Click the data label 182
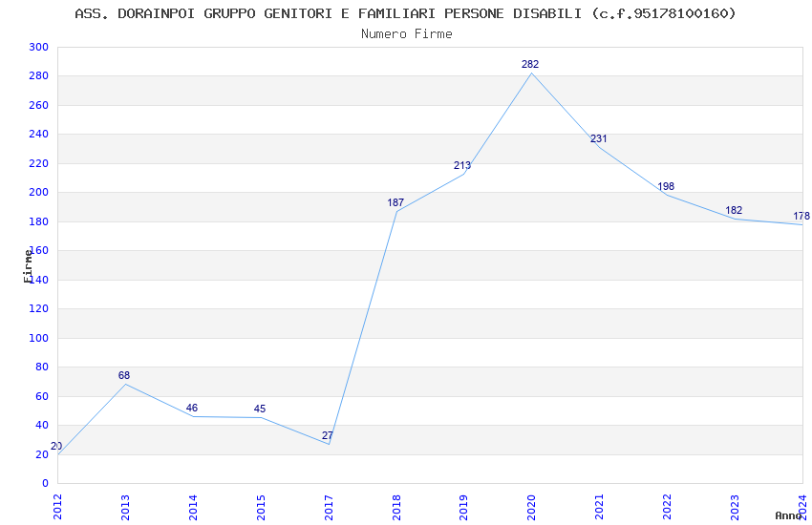The image size is (812, 525). [x=734, y=210]
